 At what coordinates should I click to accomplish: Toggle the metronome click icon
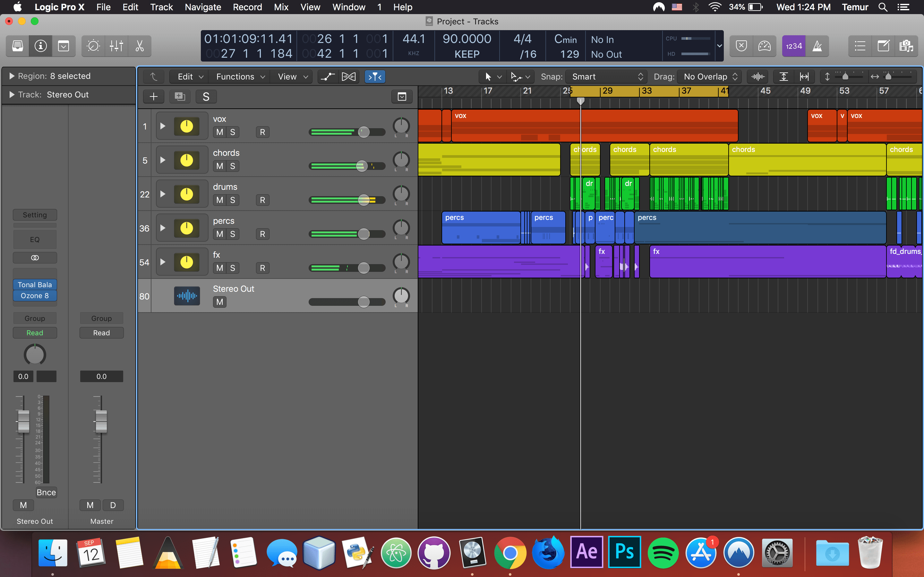(817, 46)
